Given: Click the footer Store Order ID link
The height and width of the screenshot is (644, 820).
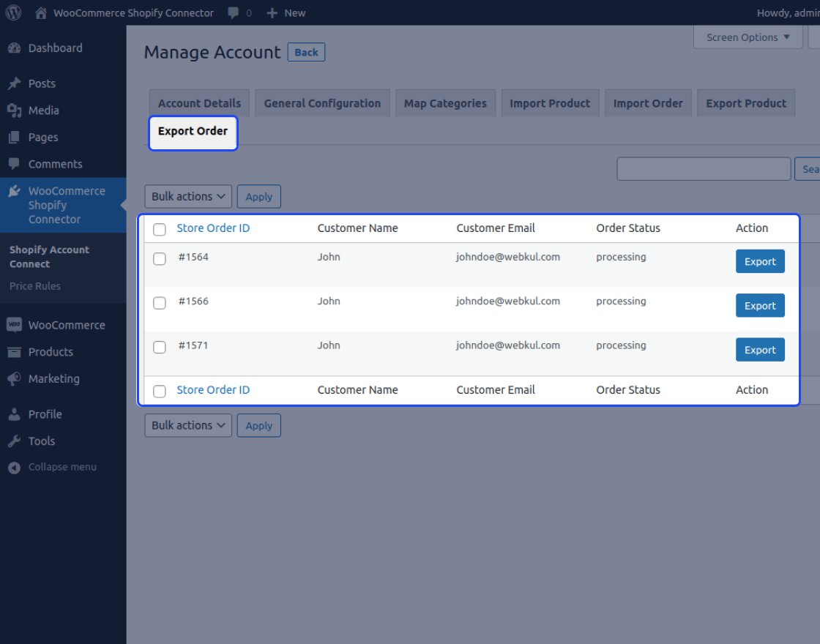Looking at the screenshot, I should coord(213,390).
